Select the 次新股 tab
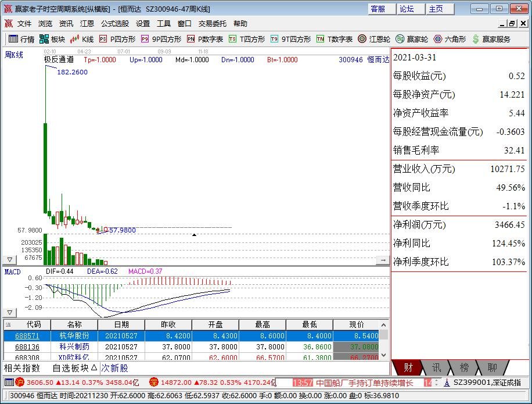Screen dimensions: 532x404 click(x=114, y=368)
